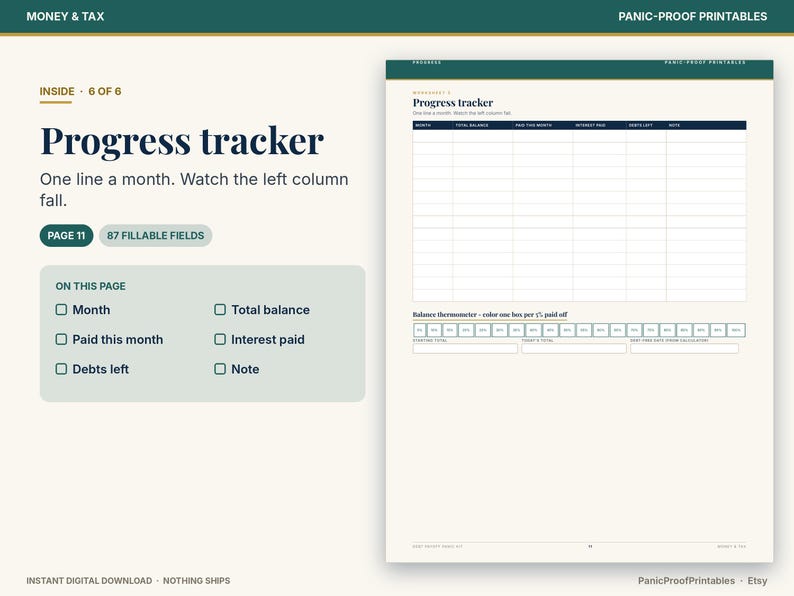The image size is (794, 596).
Task: Click the first empty Month cell in preview table
Action: coord(432,136)
